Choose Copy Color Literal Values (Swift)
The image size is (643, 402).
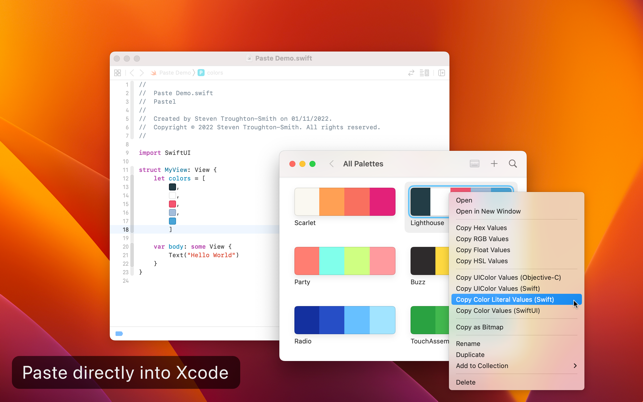click(517, 299)
